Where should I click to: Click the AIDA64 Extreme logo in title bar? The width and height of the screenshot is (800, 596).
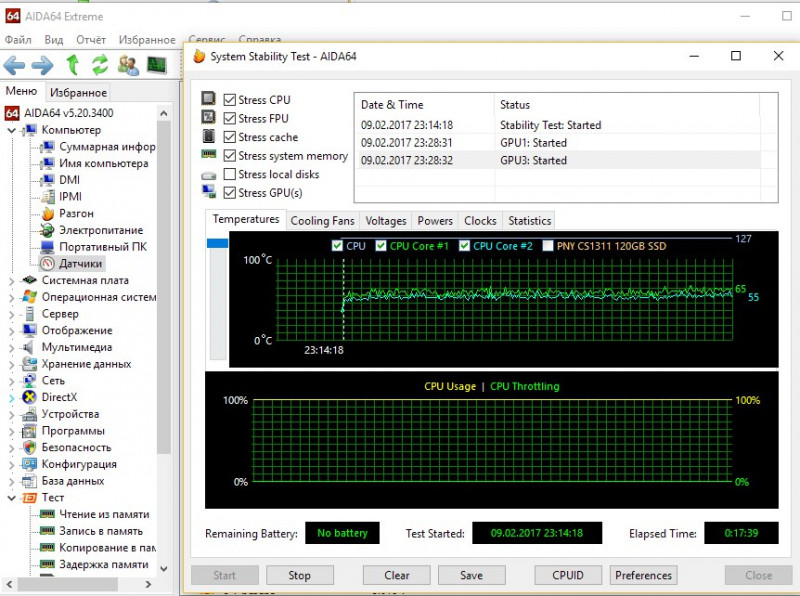pyautogui.click(x=13, y=16)
